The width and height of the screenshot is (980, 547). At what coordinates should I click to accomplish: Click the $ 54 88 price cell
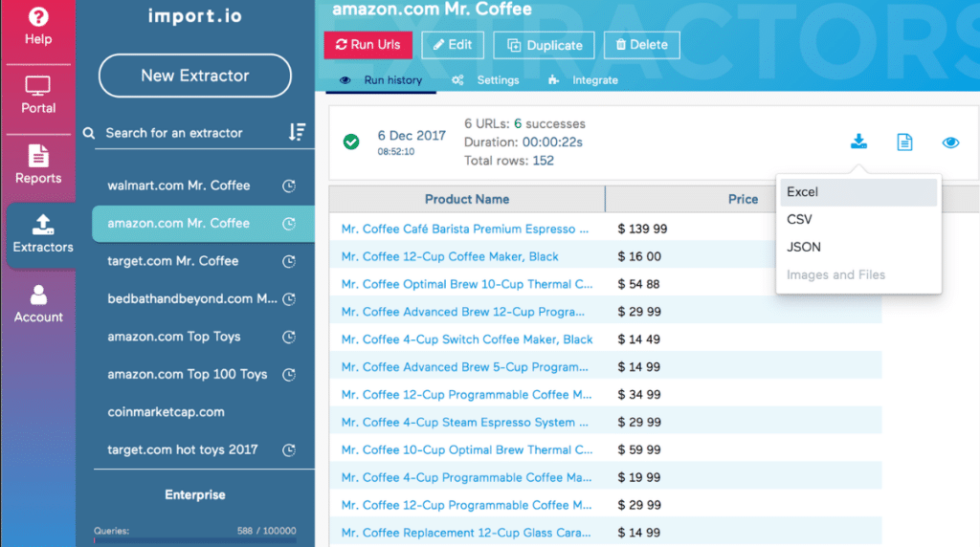[x=638, y=284]
